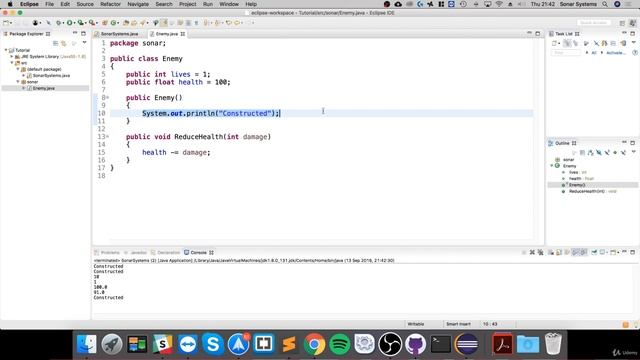Click the Open Type toolbar icon
The width and height of the screenshot is (640, 360).
click(x=126, y=23)
